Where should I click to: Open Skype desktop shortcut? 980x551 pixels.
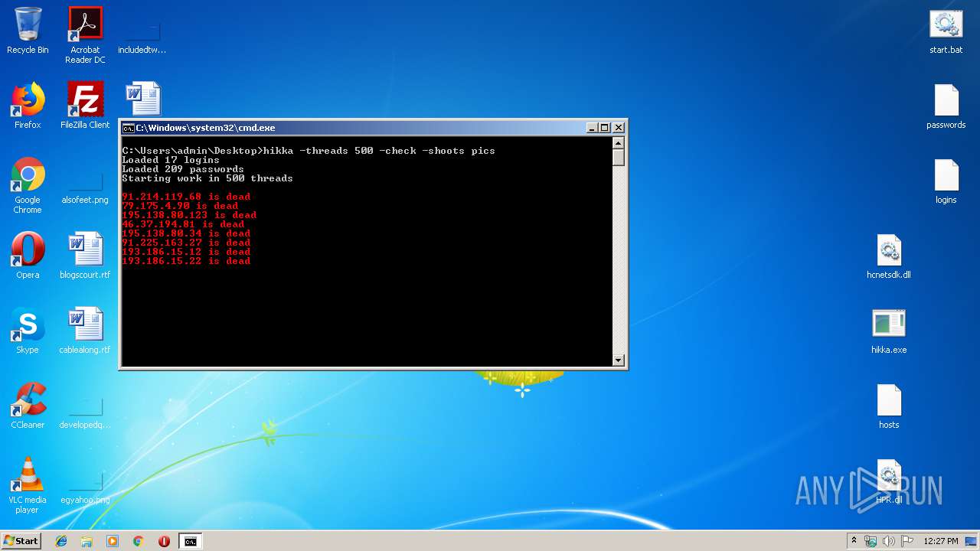click(28, 331)
